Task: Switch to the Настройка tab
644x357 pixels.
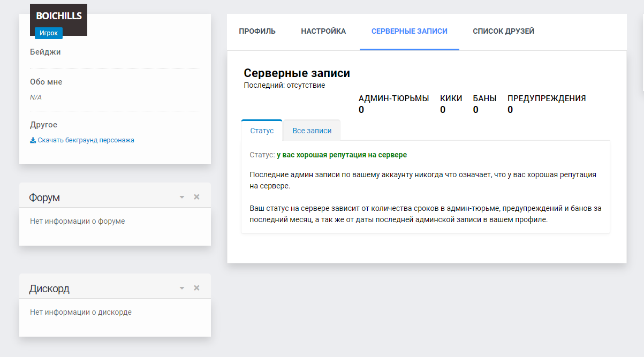Action: [x=323, y=31]
